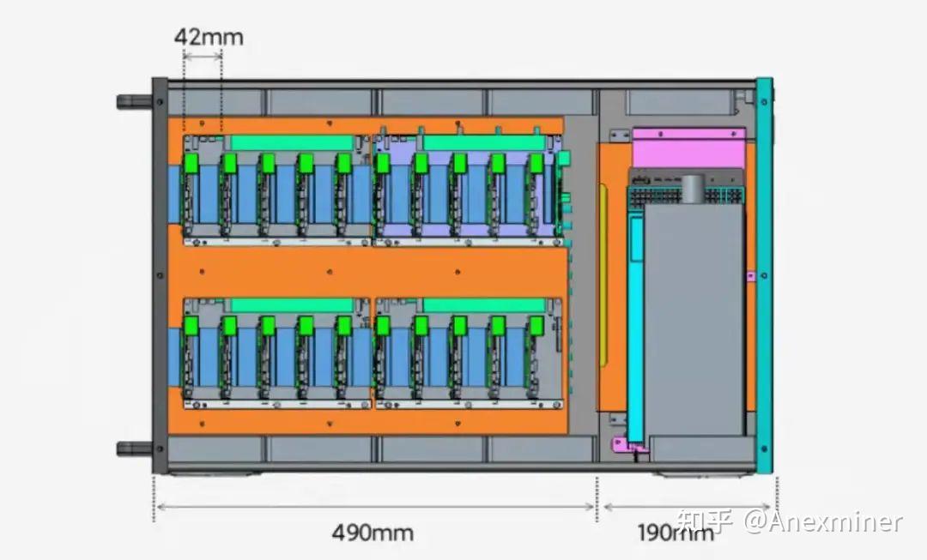
Task: Click the yellow vertical strip in the diagram
Action: (603, 274)
